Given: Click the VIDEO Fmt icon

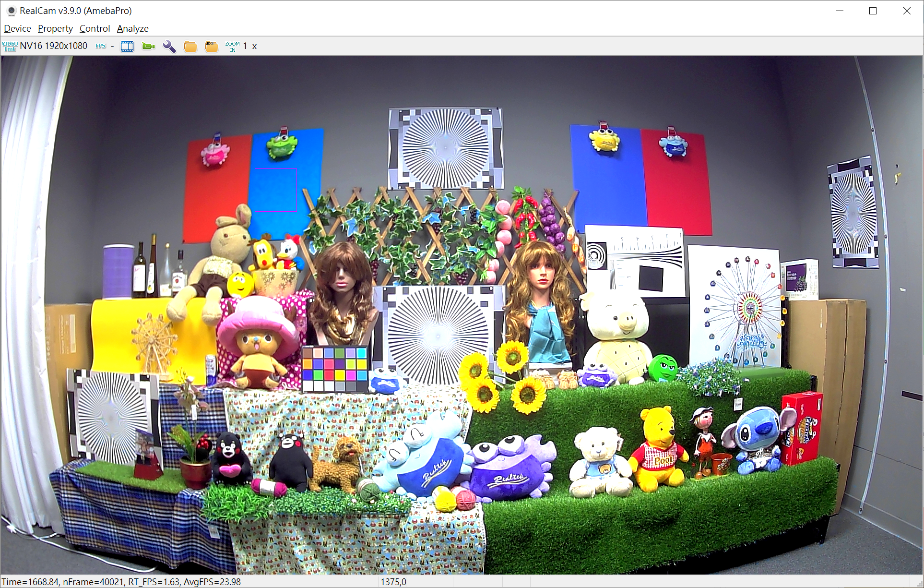Looking at the screenshot, I should coord(10,46).
